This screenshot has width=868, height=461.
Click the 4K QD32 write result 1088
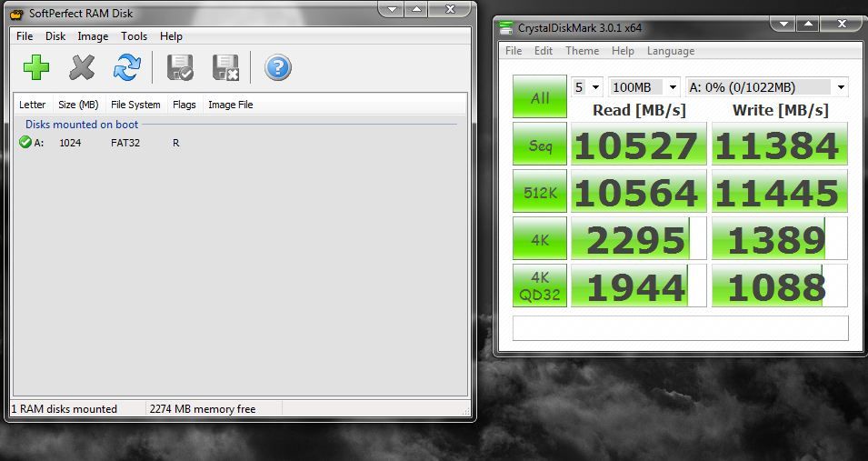(780, 286)
